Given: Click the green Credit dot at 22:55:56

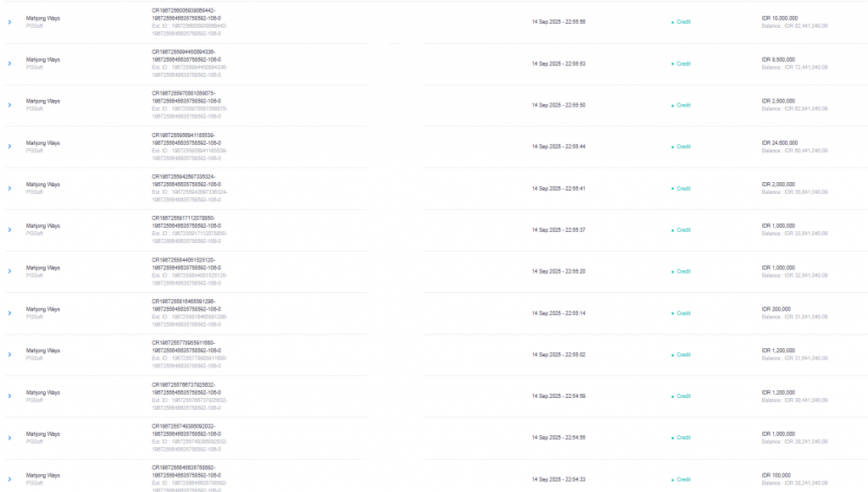Looking at the screenshot, I should click(x=672, y=22).
